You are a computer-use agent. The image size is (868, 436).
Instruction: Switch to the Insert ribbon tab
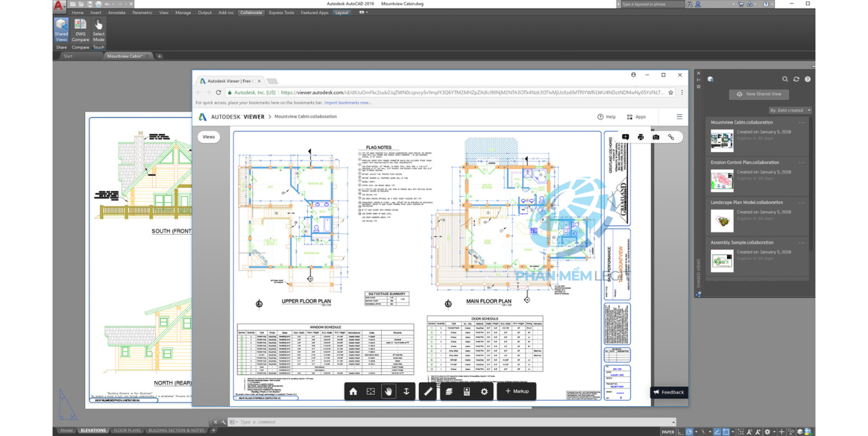(x=96, y=12)
